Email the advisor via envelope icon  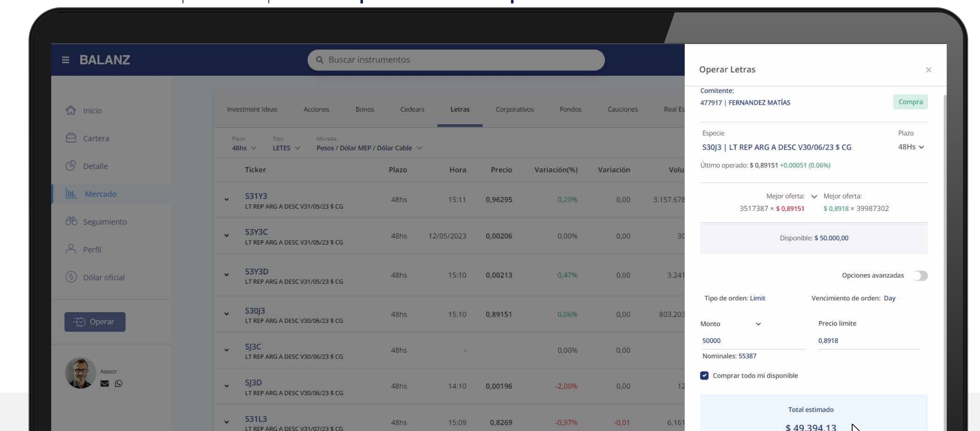click(105, 384)
